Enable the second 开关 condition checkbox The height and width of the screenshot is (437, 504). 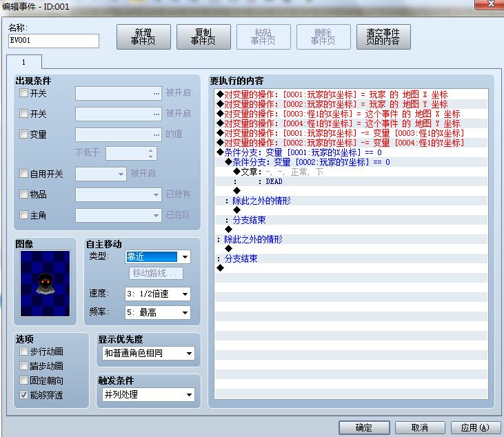(x=23, y=114)
